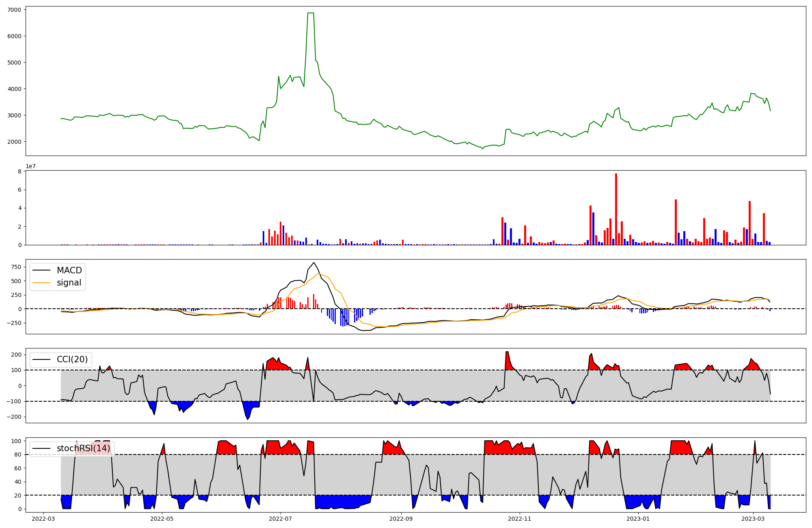Select the CCI(20) legend entry
The width and height of the screenshot is (812, 528).
point(72,359)
